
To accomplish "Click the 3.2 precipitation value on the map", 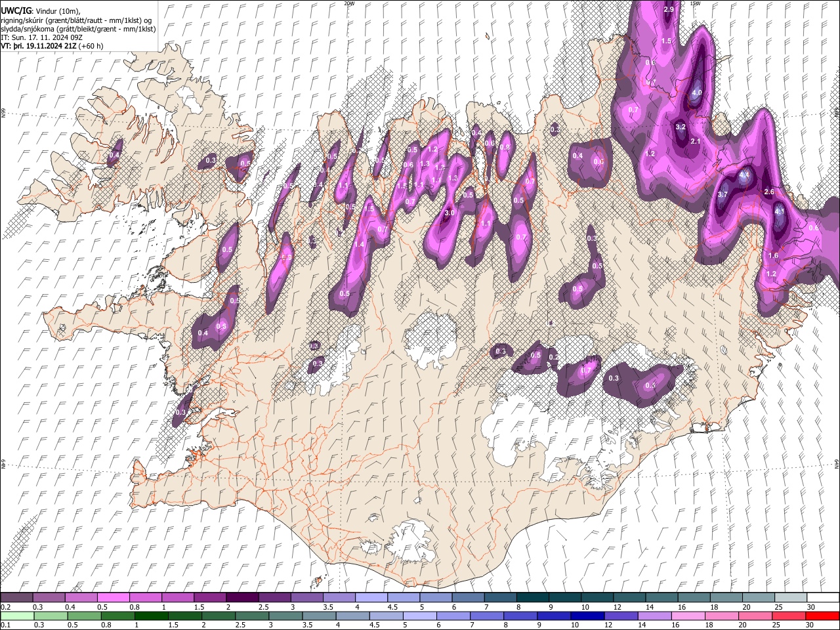I will point(681,127).
